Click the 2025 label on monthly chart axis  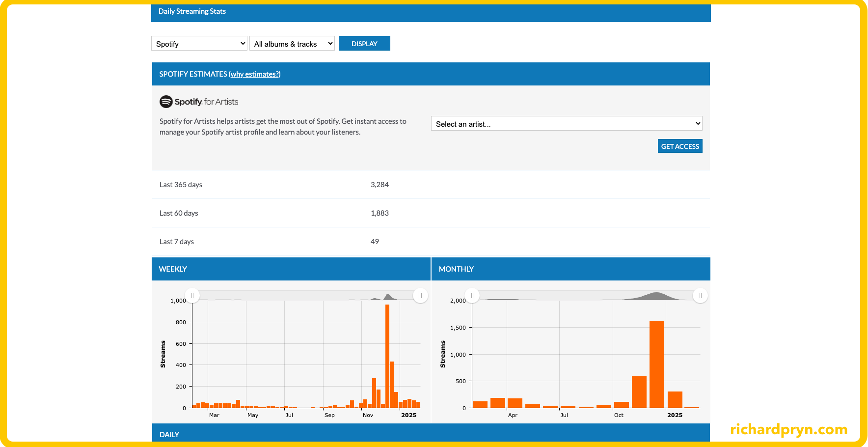pos(675,415)
